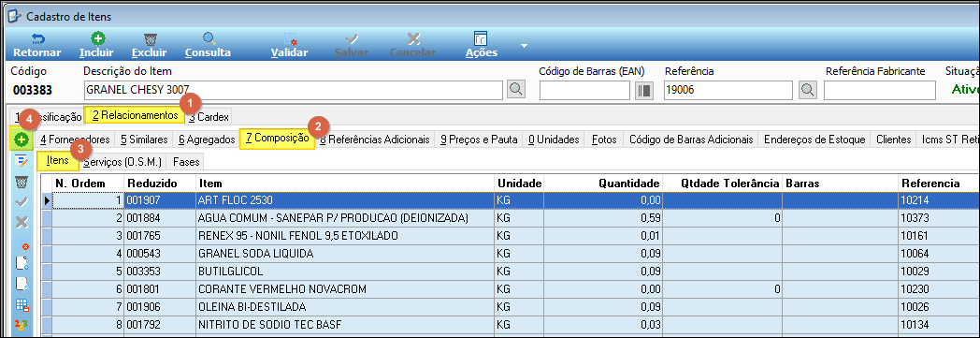Image resolution: width=980 pixels, height=338 pixels.
Task: Click the barcode icon next to EAN field
Action: (643, 90)
